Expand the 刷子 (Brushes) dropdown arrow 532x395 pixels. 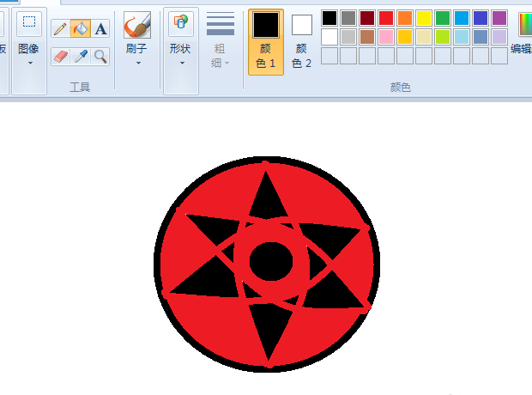[x=138, y=64]
